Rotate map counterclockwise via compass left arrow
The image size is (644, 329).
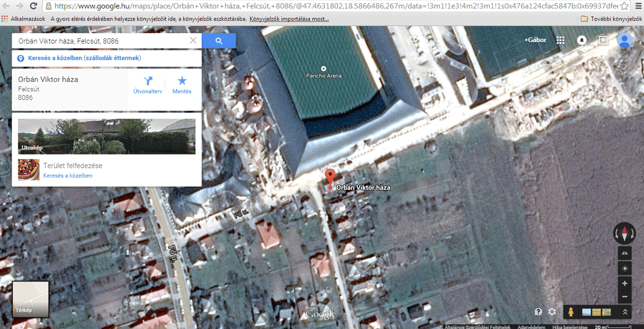point(617,234)
